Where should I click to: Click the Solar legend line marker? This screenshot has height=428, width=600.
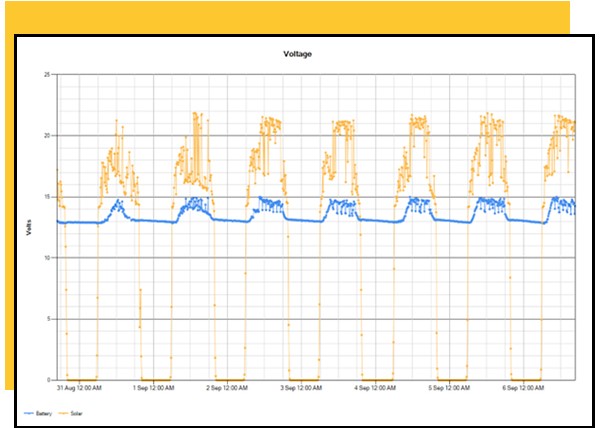(x=62, y=411)
